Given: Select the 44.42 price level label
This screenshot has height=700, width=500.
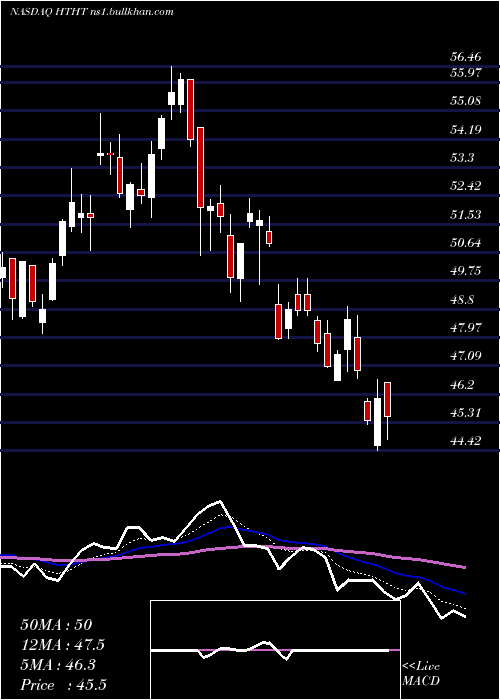Looking at the screenshot, I should [466, 442].
